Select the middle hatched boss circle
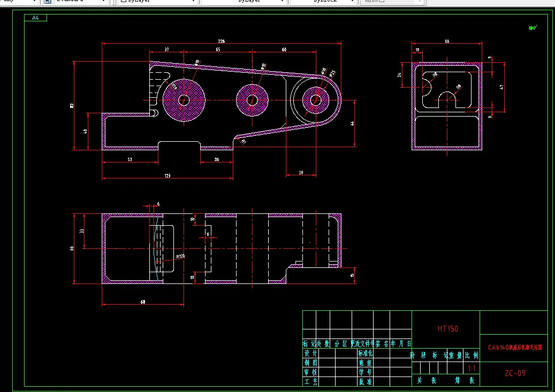 (252, 100)
